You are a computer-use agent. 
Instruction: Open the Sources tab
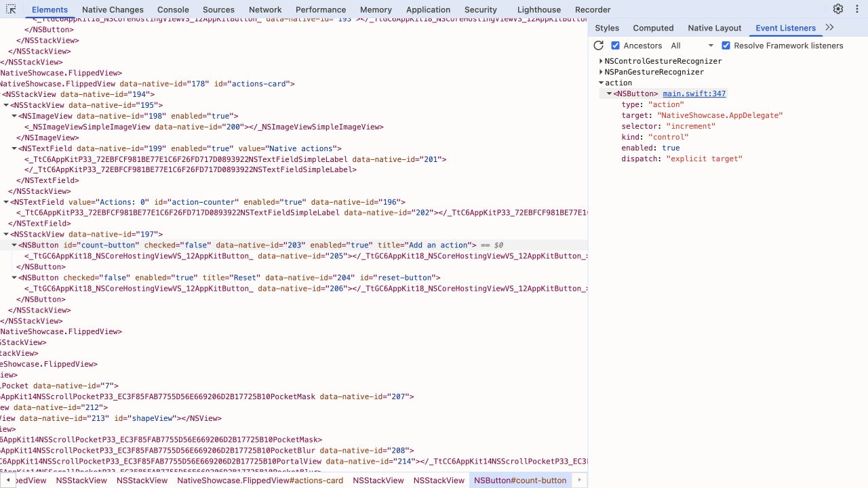click(218, 9)
